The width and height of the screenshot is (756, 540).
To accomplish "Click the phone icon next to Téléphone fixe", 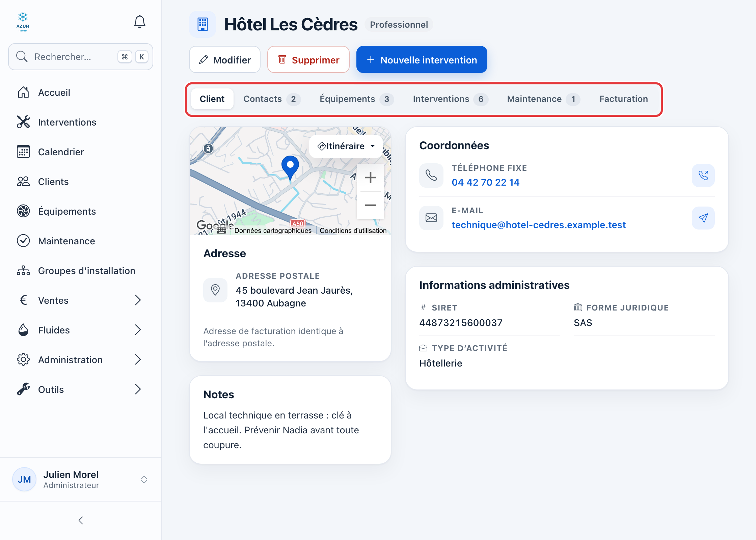I will 431,175.
